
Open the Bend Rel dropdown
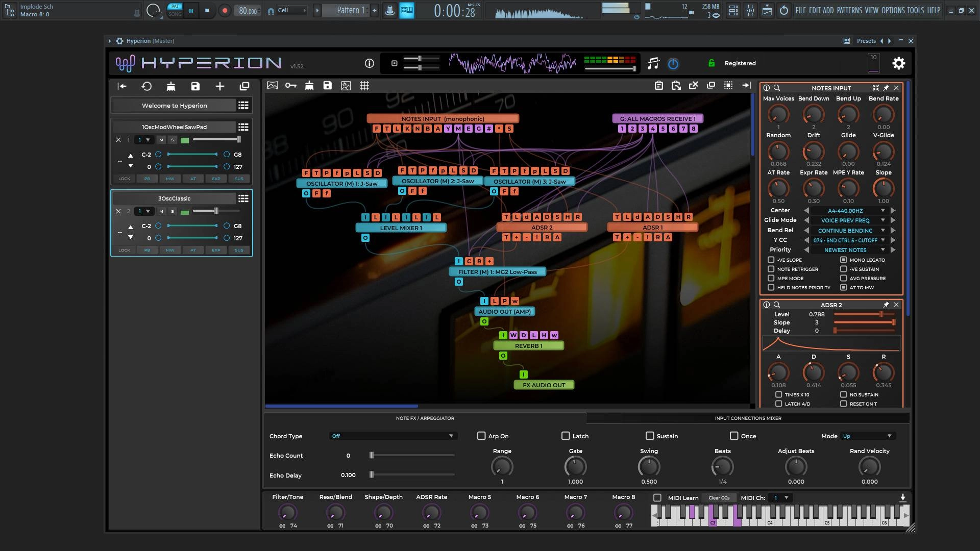tap(849, 231)
